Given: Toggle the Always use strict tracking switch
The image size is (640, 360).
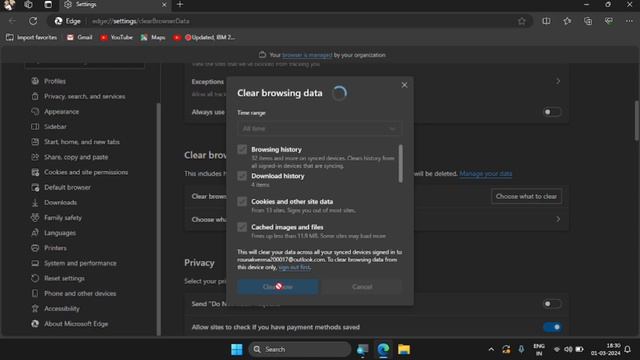Looking at the screenshot, I should pos(552,112).
